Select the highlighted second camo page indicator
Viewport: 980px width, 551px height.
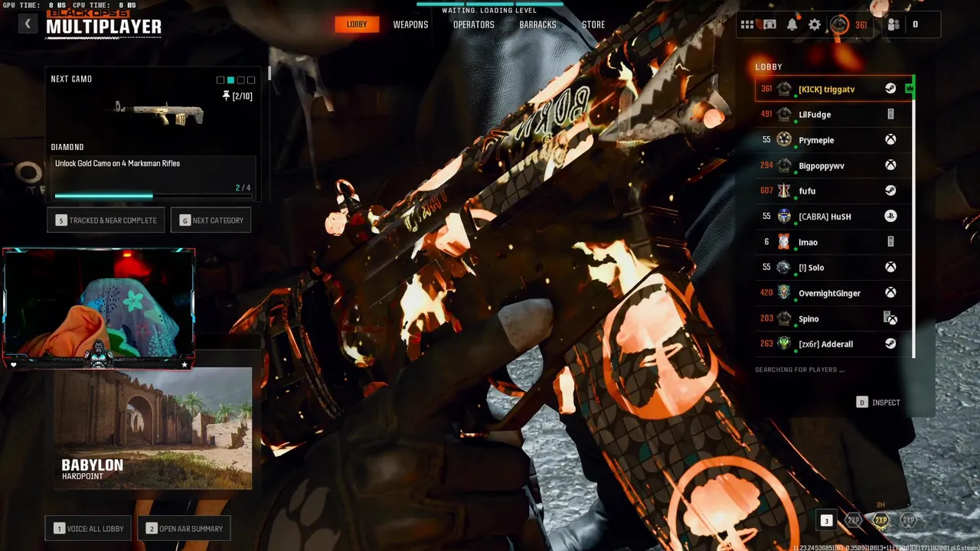point(230,80)
